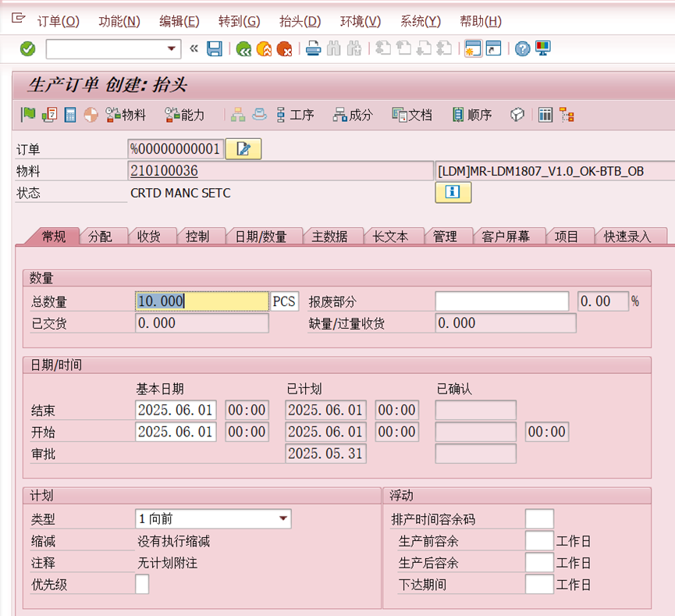Click the blue Help question mark icon
The image size is (675, 616).
point(523,48)
